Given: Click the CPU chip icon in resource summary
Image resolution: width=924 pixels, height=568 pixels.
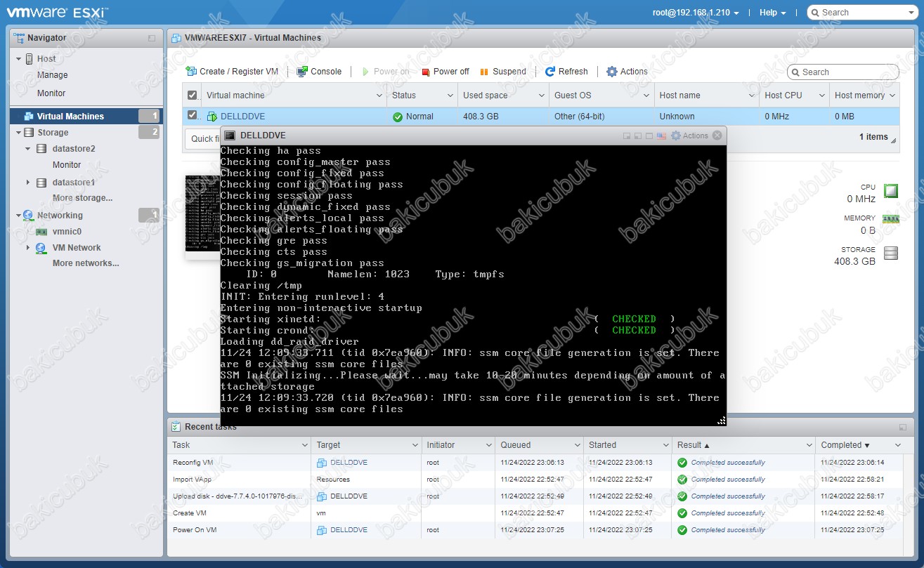Looking at the screenshot, I should click(x=890, y=190).
